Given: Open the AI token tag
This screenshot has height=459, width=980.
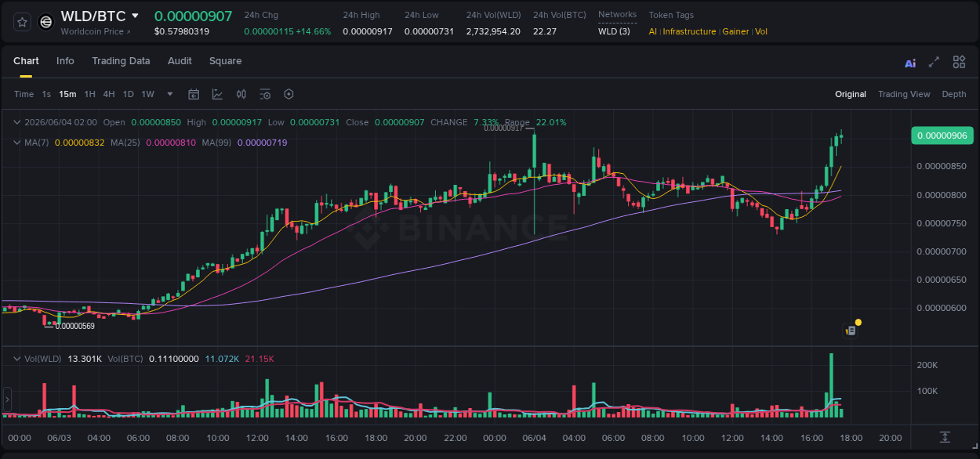Looking at the screenshot, I should [x=653, y=31].
